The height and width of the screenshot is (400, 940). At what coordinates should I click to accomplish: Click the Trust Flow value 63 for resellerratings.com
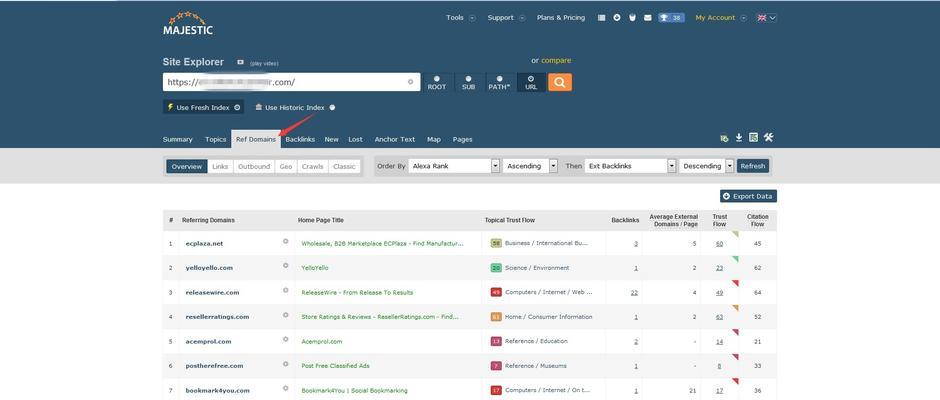click(719, 317)
